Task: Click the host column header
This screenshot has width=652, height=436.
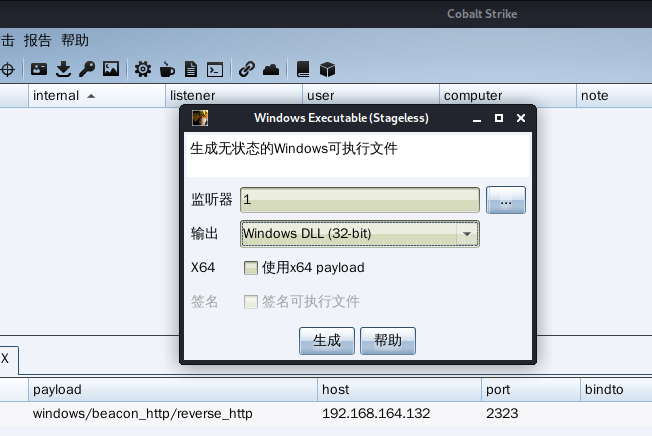Action: 399,389
